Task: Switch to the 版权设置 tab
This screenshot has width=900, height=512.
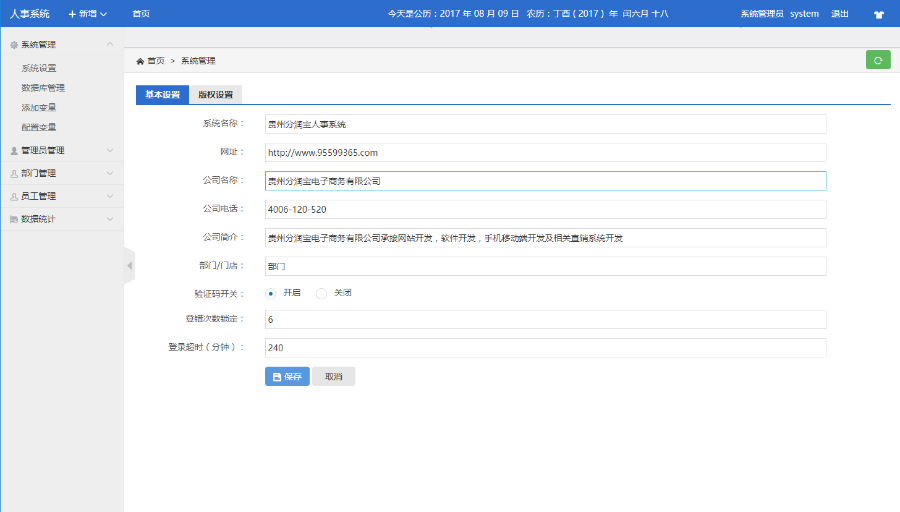Action: [x=215, y=95]
